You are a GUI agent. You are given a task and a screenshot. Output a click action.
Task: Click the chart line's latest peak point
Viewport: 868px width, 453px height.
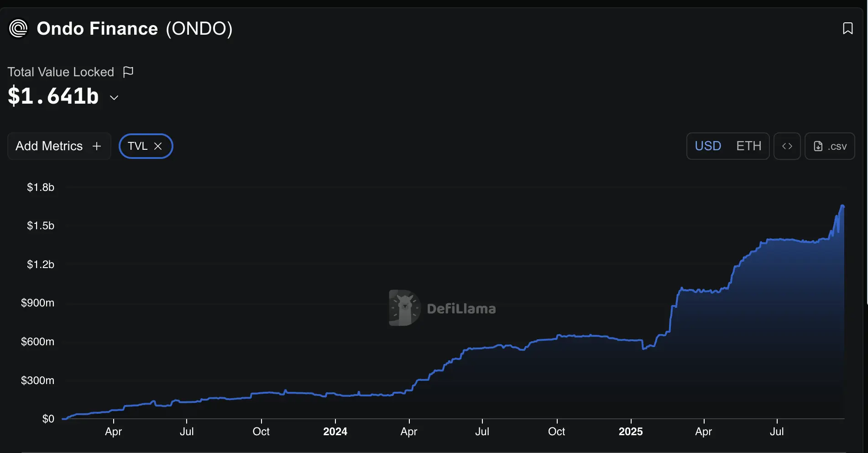(x=842, y=206)
